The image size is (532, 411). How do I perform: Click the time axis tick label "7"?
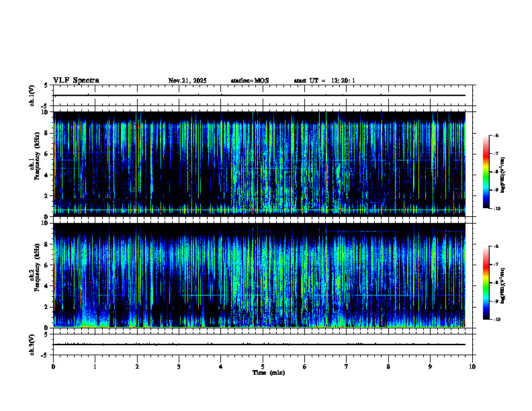[347, 367]
